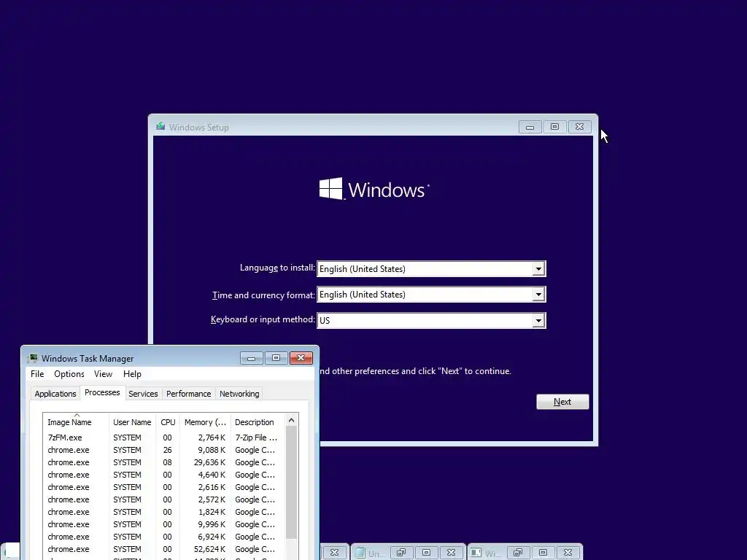Click the '7-Zip File ...' description cell
The width and height of the screenshot is (747, 560).
point(256,437)
